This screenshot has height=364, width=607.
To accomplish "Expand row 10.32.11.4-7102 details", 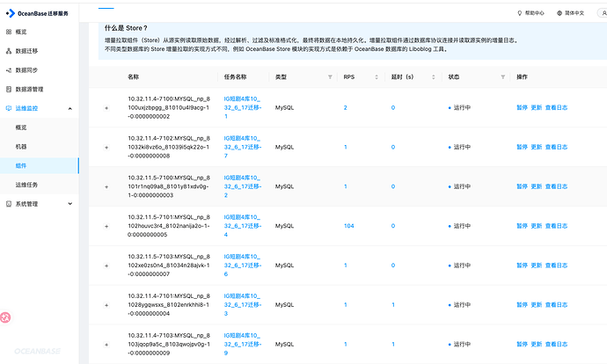I will click(x=106, y=148).
